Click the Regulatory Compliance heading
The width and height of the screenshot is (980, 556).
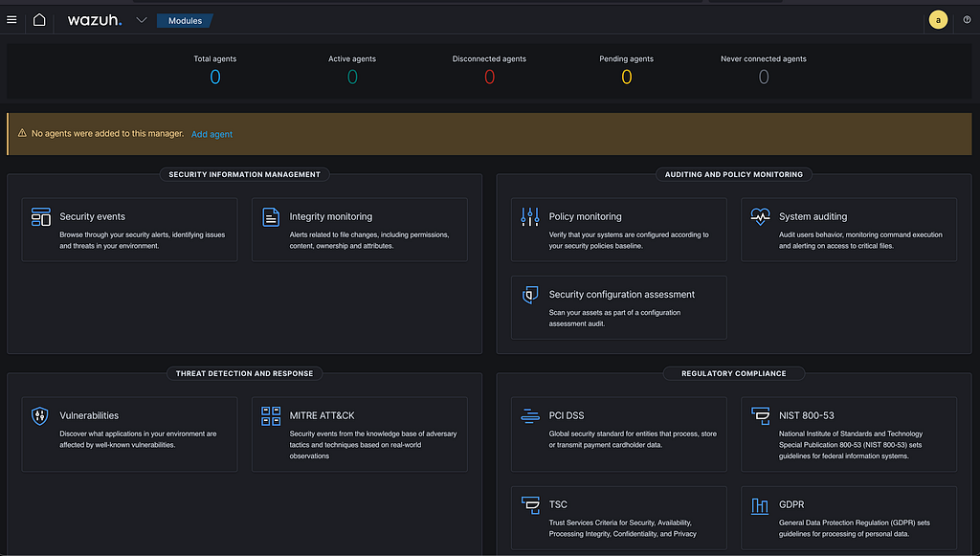(734, 373)
